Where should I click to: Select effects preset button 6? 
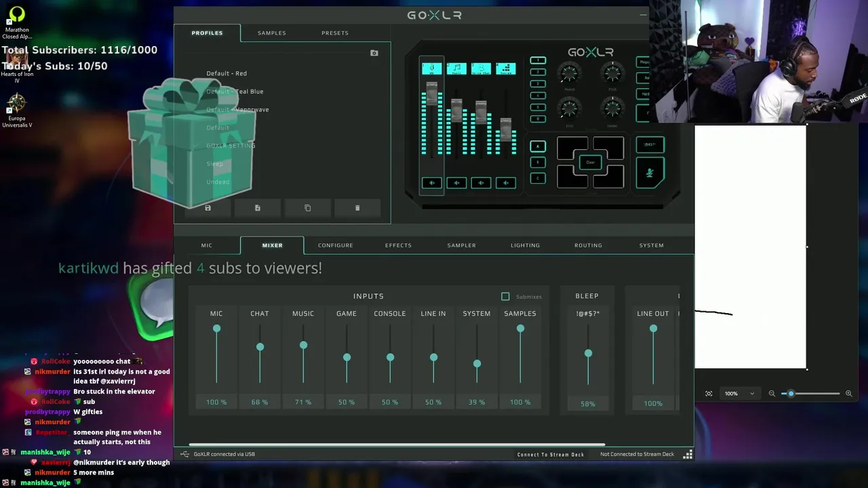pos(538,119)
